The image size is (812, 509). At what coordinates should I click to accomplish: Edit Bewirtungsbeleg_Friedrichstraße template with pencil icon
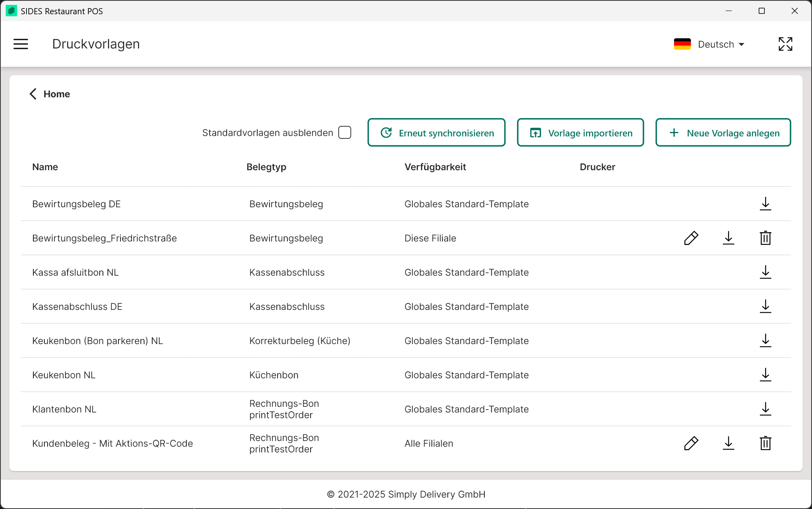[x=691, y=238]
